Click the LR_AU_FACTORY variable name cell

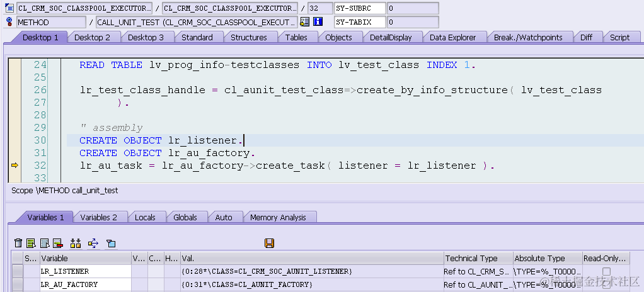click(86, 284)
